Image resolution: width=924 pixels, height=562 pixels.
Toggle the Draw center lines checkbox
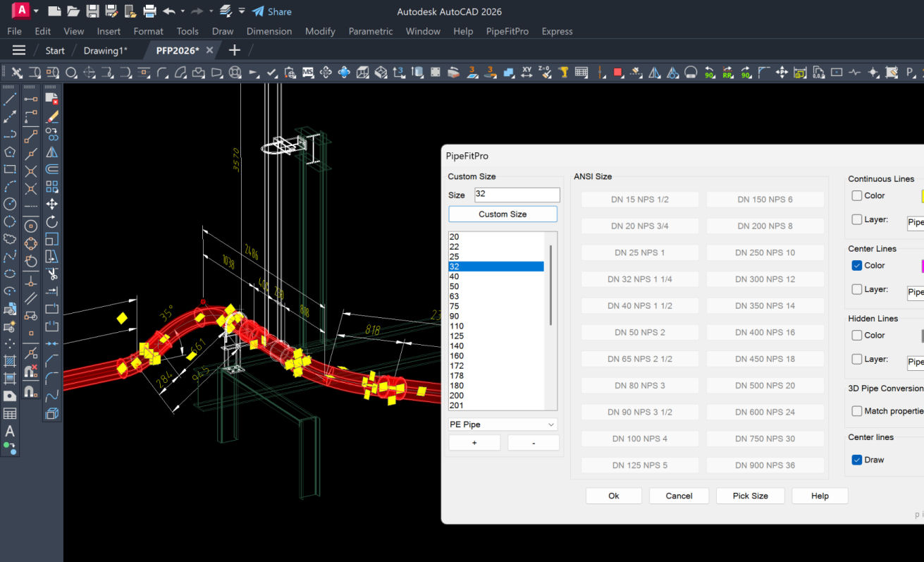pos(857,460)
